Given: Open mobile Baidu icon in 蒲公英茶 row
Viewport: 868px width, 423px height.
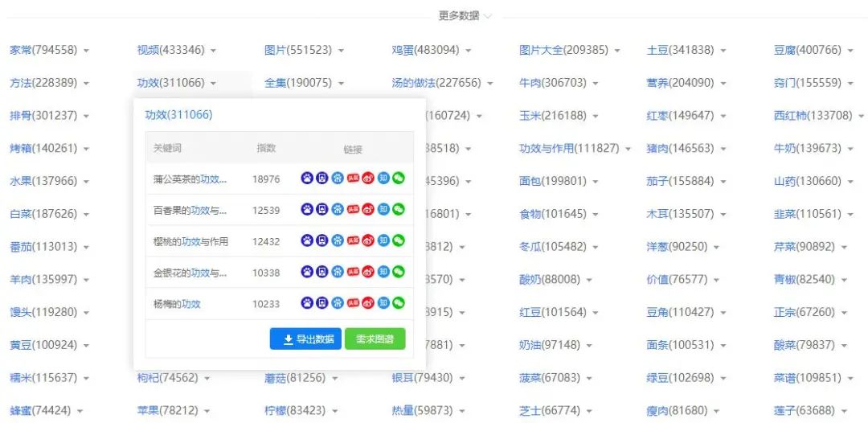Looking at the screenshot, I should tap(322, 179).
